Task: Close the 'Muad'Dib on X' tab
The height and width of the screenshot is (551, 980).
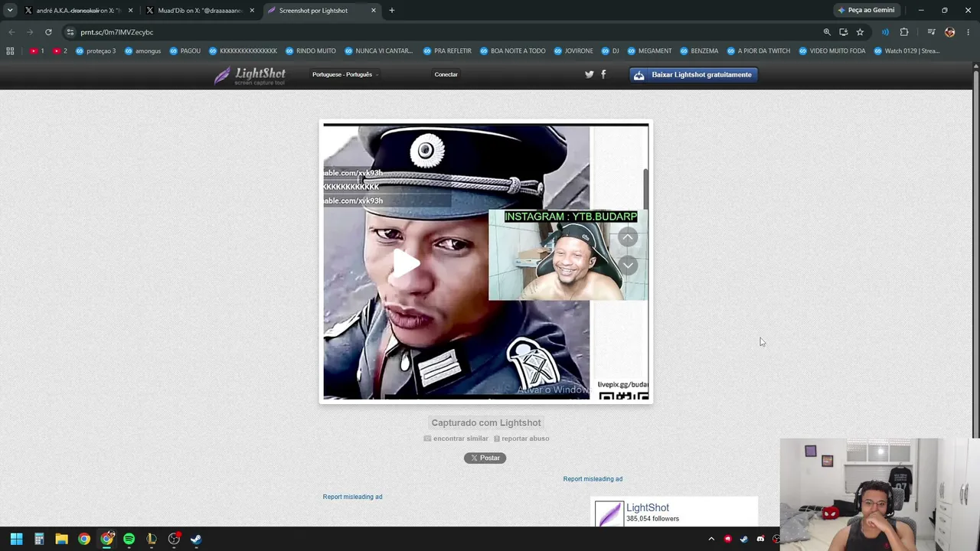Action: tap(252, 11)
